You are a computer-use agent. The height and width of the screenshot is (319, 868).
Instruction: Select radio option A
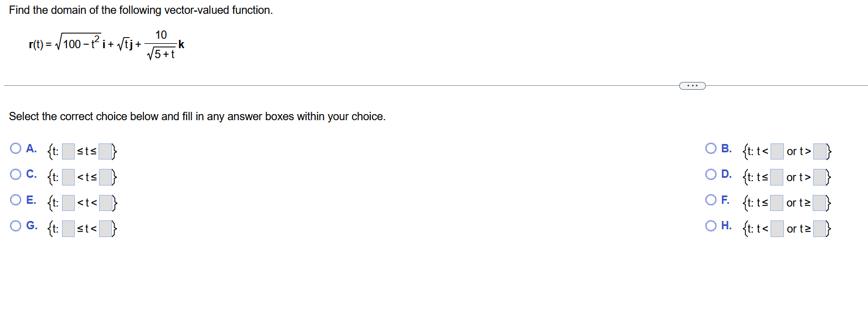pyautogui.click(x=16, y=148)
